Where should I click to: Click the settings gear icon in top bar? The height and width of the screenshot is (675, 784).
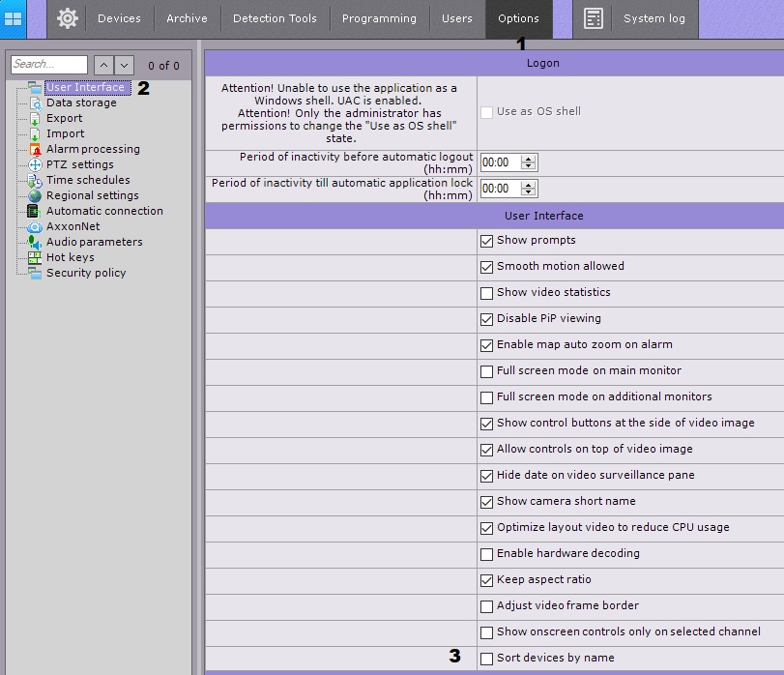[x=67, y=18]
